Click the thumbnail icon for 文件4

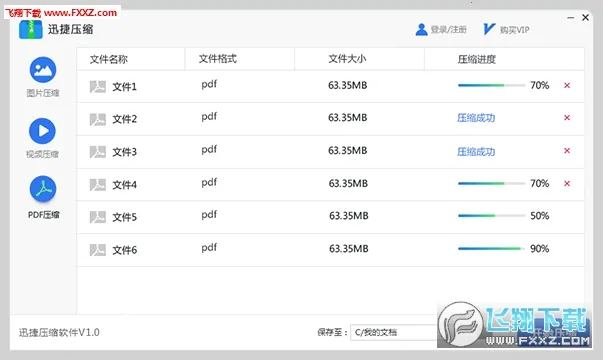[98, 185]
